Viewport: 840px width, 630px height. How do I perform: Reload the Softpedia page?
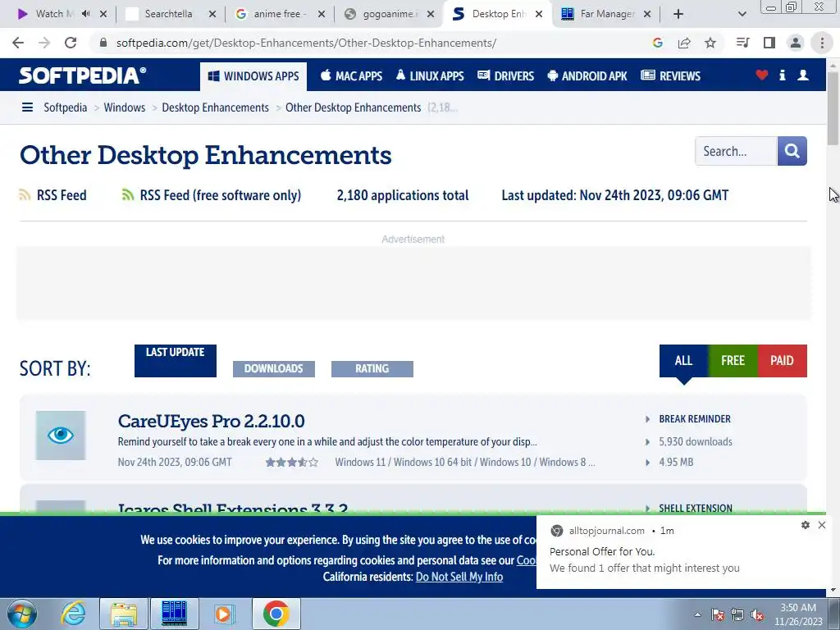pyautogui.click(x=71, y=43)
